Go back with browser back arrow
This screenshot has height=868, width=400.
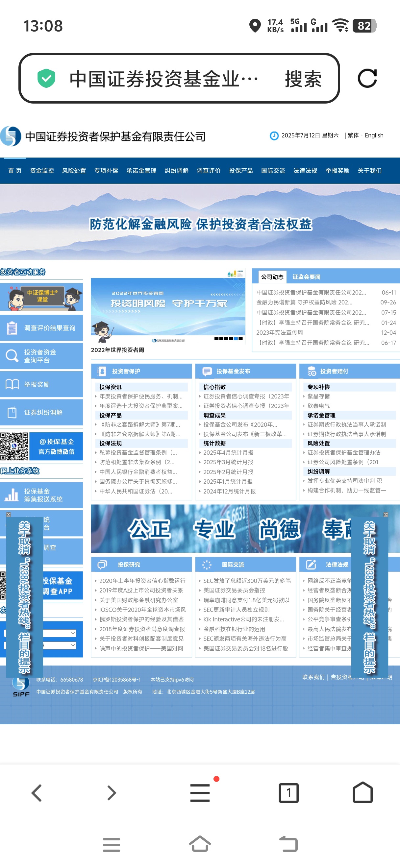[37, 792]
